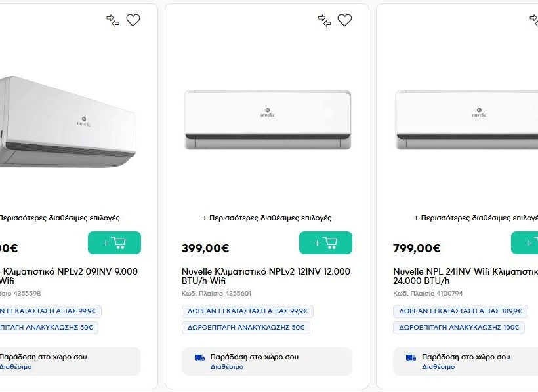Expand more available options for 12INV
This screenshot has height=392, width=538.
(266, 218)
